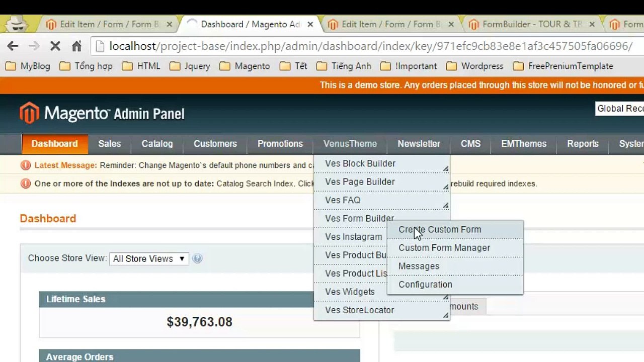Switch to first Edit Item / Form tab
This screenshot has height=362, width=644.
pyautogui.click(x=109, y=24)
